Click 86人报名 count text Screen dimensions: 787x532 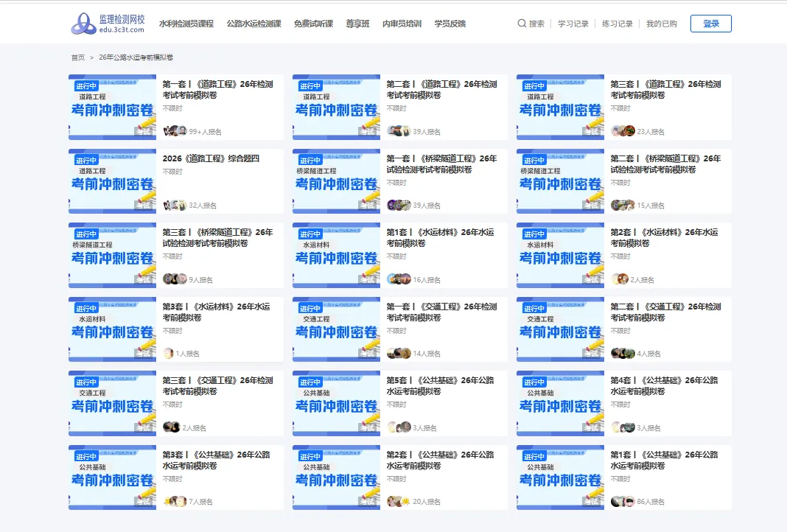click(x=651, y=502)
